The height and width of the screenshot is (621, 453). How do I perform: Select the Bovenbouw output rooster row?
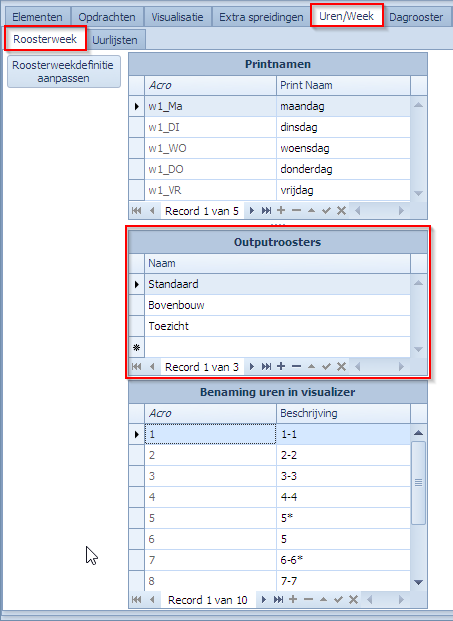point(277,305)
